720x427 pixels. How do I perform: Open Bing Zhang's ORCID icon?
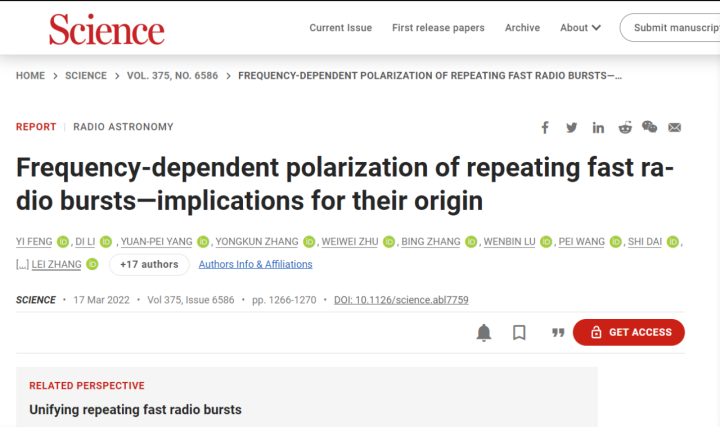(x=471, y=242)
